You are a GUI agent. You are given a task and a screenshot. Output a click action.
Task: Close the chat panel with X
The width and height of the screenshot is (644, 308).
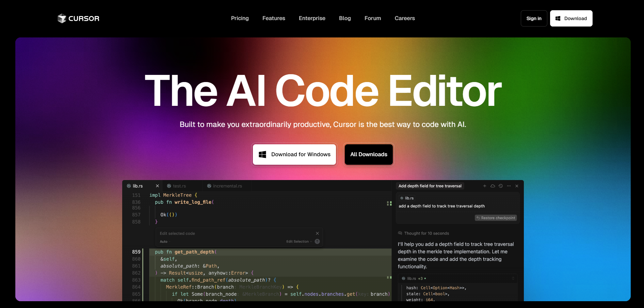(517, 186)
